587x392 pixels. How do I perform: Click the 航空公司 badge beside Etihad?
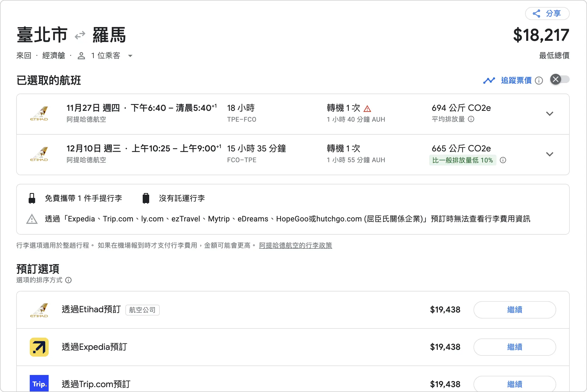142,310
